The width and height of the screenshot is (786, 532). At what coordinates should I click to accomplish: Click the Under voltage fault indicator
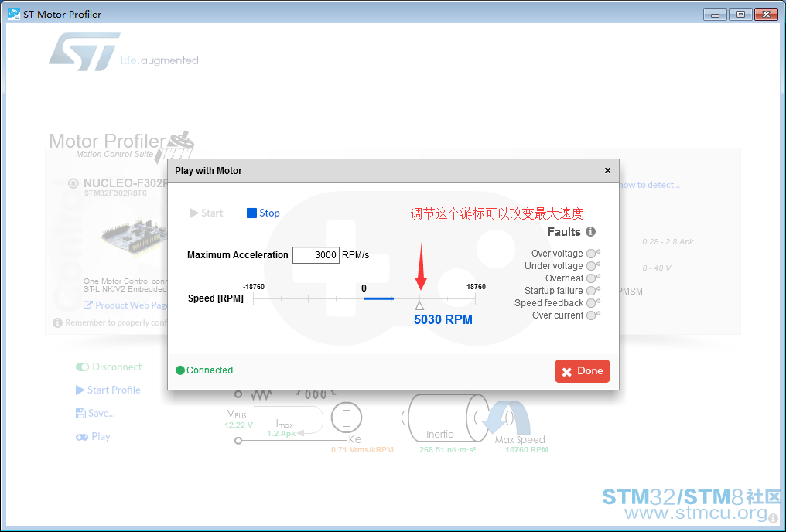[591, 266]
